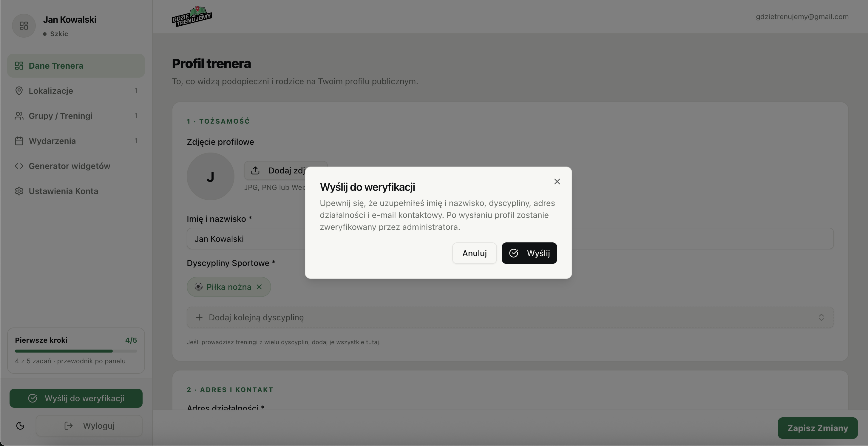Click the Imię i nazwisko input field
868x446 pixels.
[x=510, y=239]
